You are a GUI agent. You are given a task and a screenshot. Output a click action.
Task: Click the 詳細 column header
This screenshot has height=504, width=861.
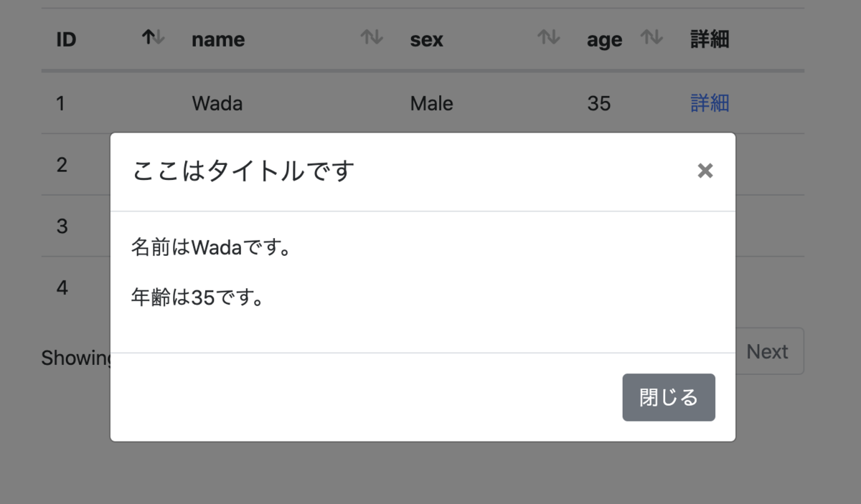(710, 39)
